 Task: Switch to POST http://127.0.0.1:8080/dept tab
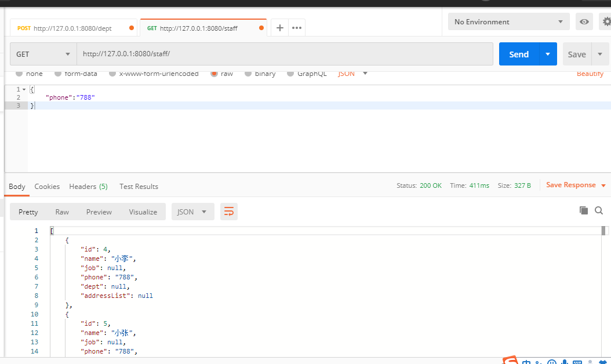[73, 28]
